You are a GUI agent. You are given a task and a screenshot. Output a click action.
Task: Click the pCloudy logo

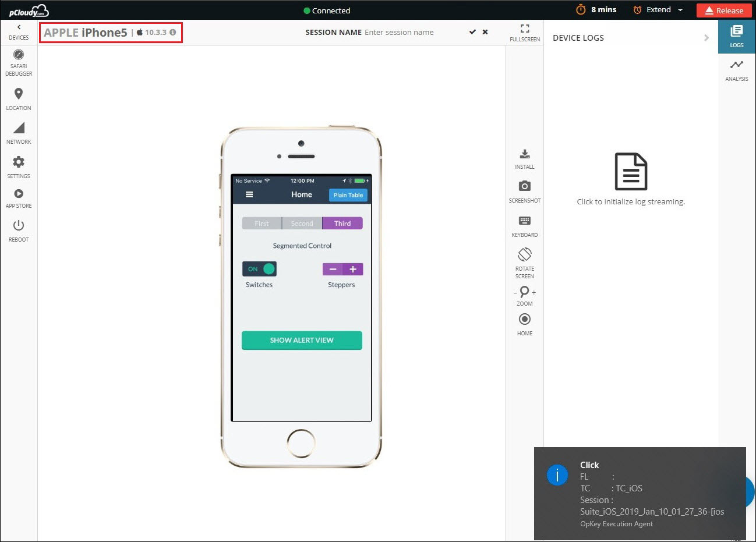tap(29, 10)
